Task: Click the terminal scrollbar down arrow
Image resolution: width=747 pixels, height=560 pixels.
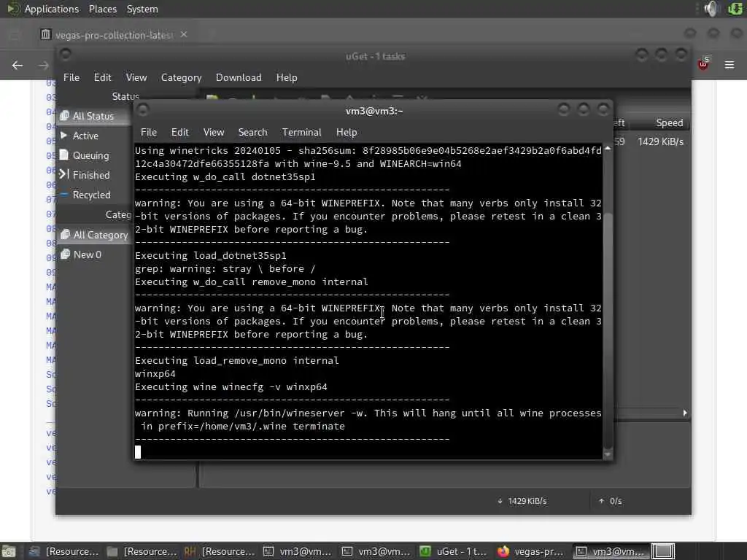Action: pos(608,455)
